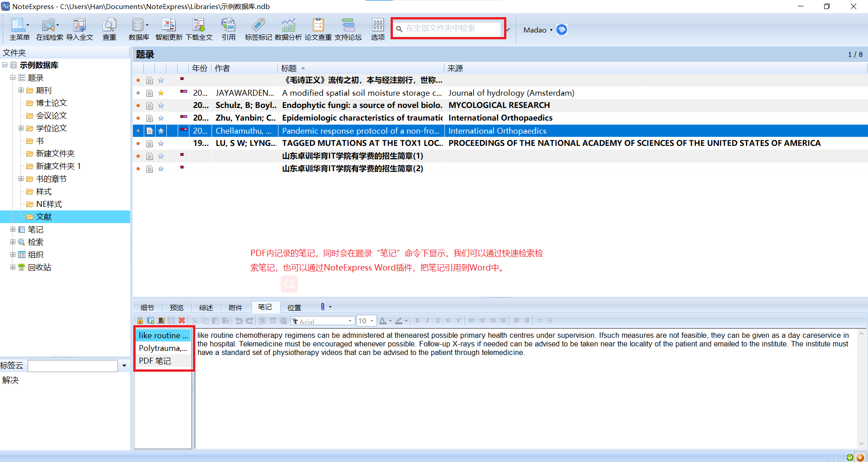Toggle star for Chellamuthu record
Screen dimensions: 868x462
click(161, 131)
